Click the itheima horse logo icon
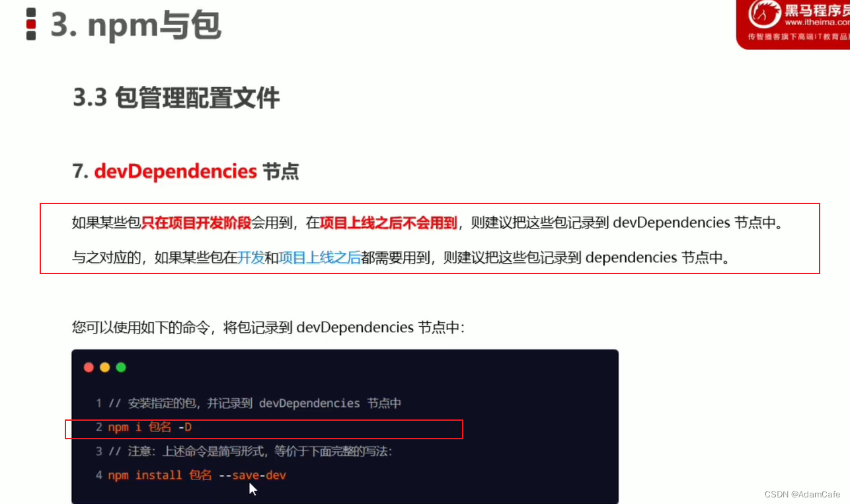Image resolution: width=850 pixels, height=504 pixels. tap(764, 14)
